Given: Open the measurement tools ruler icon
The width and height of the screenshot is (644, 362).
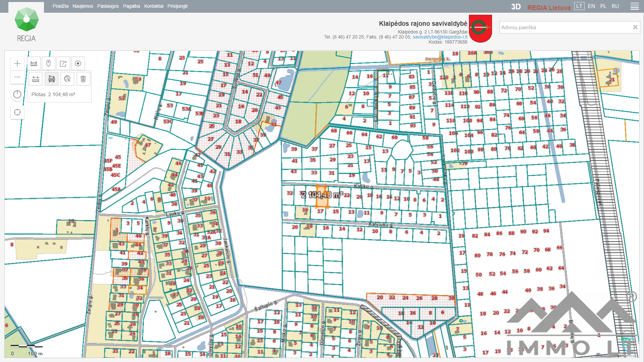Looking at the screenshot, I should point(34,64).
